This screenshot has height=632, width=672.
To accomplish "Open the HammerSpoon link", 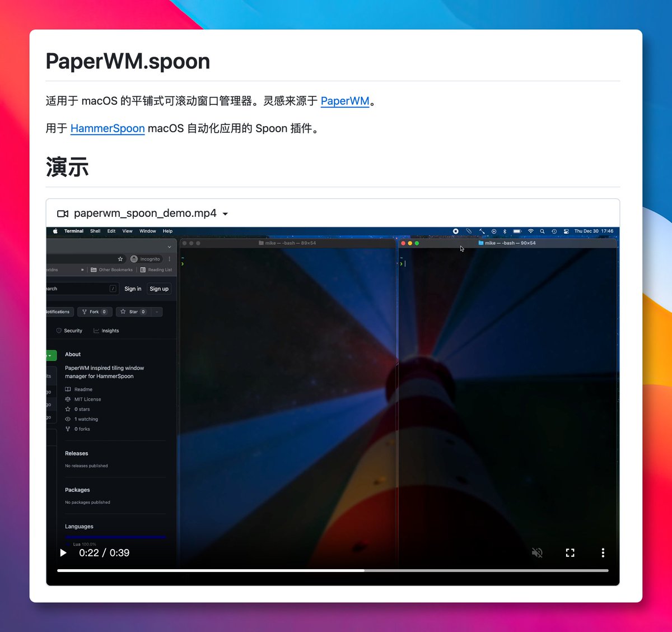I will pos(108,128).
